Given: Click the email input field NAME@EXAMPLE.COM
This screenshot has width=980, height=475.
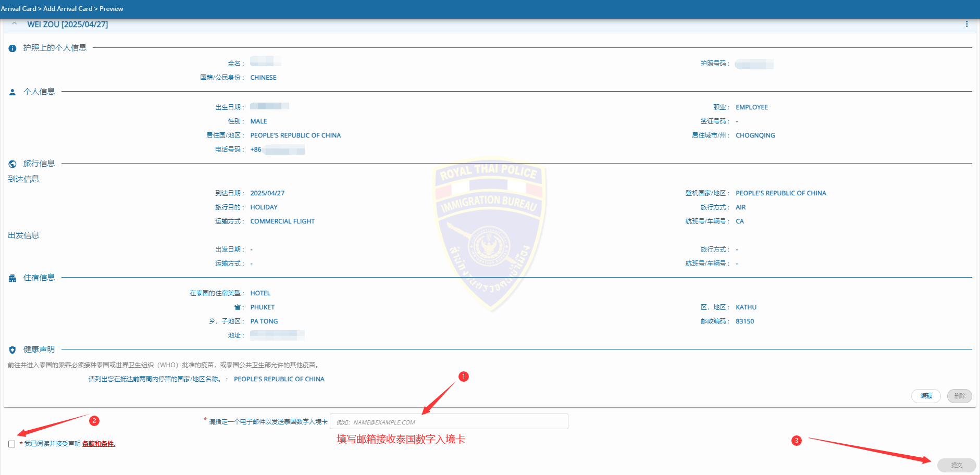Looking at the screenshot, I should [x=449, y=421].
